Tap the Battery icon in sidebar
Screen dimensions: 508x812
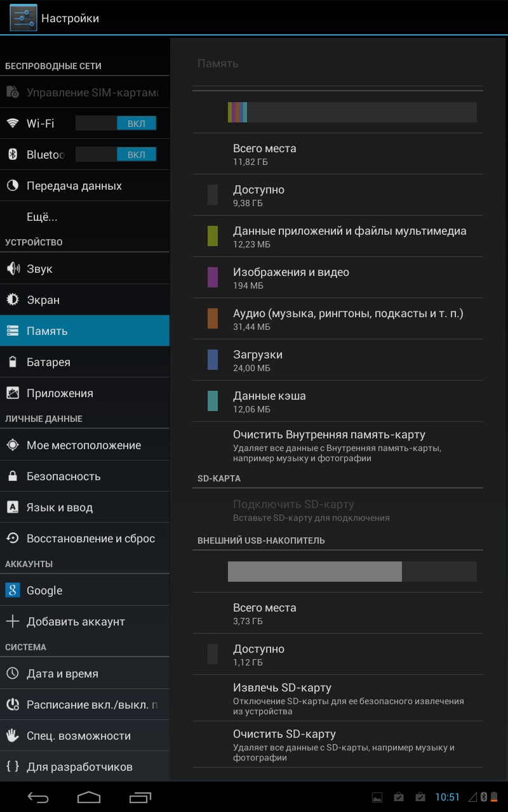pos(13,362)
